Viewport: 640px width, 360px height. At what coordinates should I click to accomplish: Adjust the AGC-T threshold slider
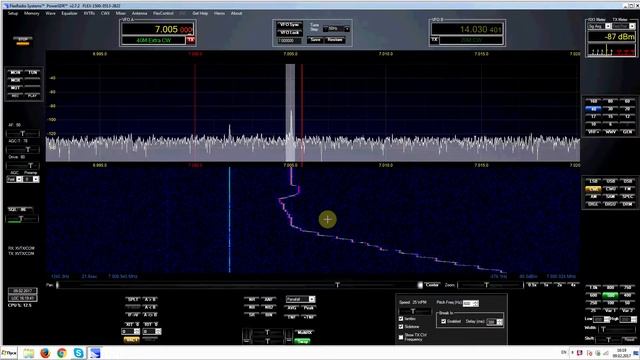[23, 149]
